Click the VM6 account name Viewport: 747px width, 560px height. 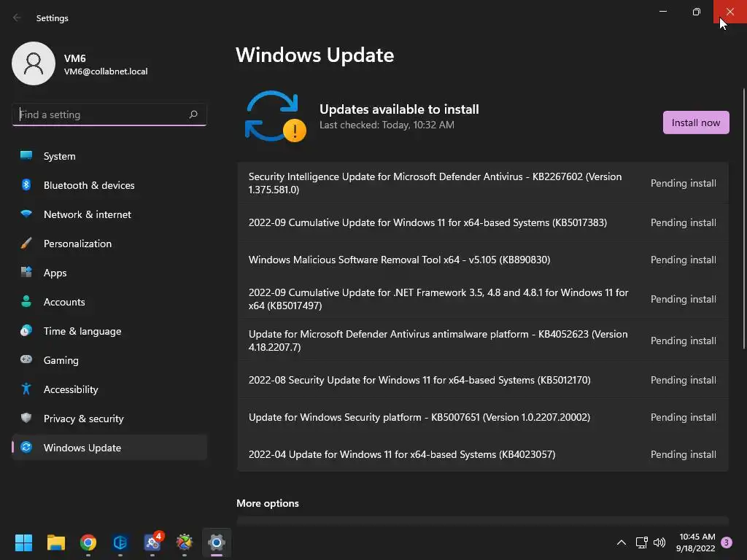coord(75,58)
